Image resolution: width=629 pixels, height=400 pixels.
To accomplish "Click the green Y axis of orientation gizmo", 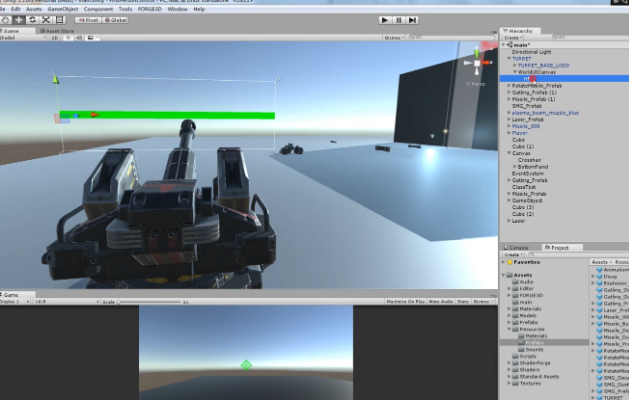I will [477, 52].
